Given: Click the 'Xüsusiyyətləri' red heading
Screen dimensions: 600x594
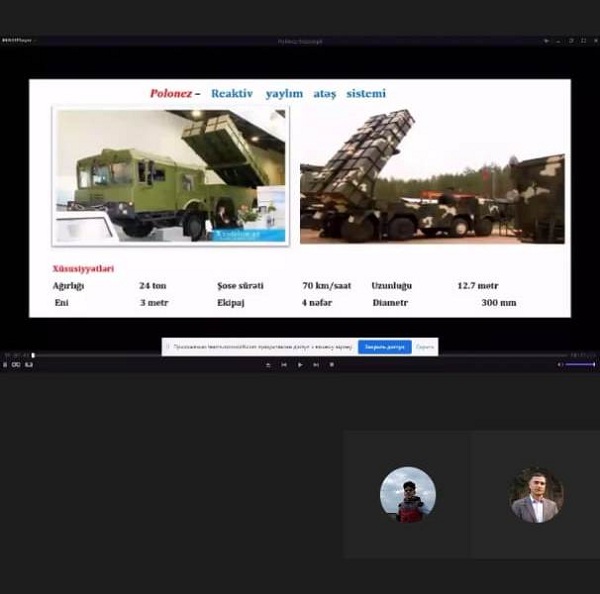Looking at the screenshot, I should click(83, 269).
